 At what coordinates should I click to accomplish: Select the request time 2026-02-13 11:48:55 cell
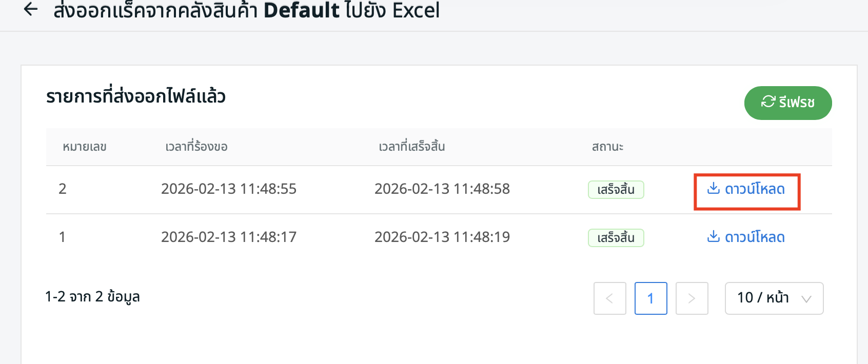click(x=229, y=189)
